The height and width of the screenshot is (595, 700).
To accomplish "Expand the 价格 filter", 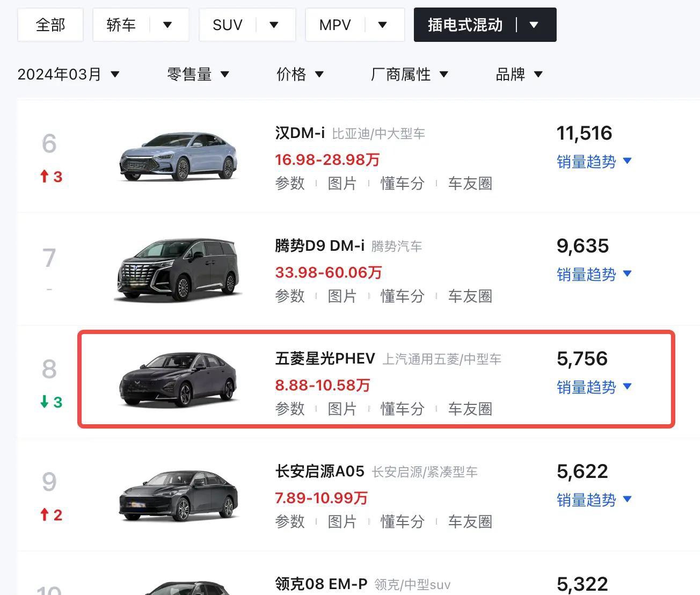I will 300,74.
